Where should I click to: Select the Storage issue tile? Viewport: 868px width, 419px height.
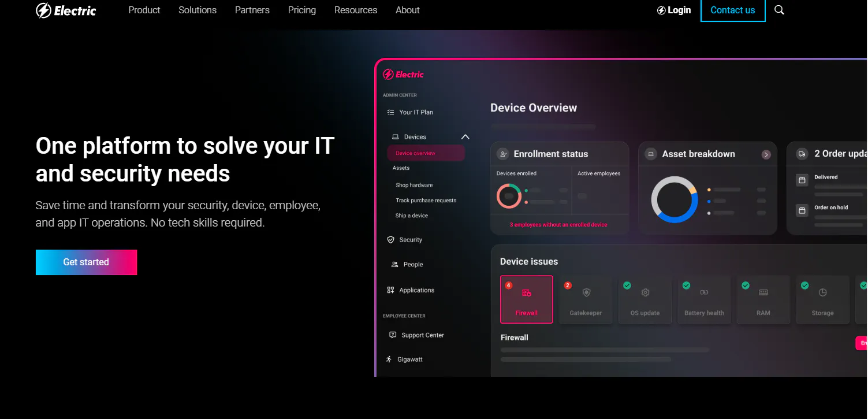(822, 299)
